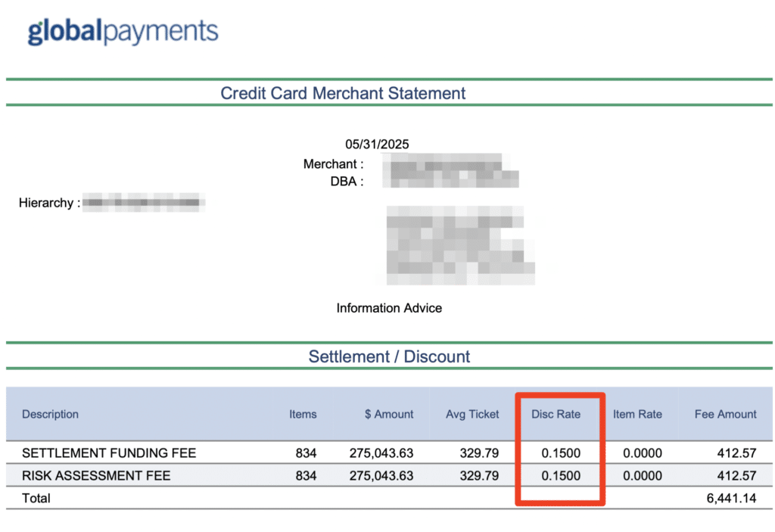This screenshot has width=775, height=532.
Task: Click the Merchant label
Action: (333, 164)
